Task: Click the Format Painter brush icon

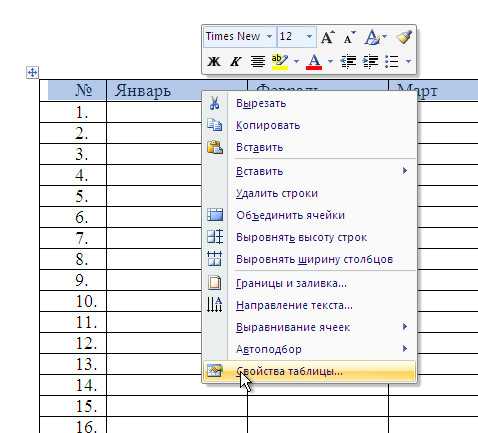Action: (404, 37)
